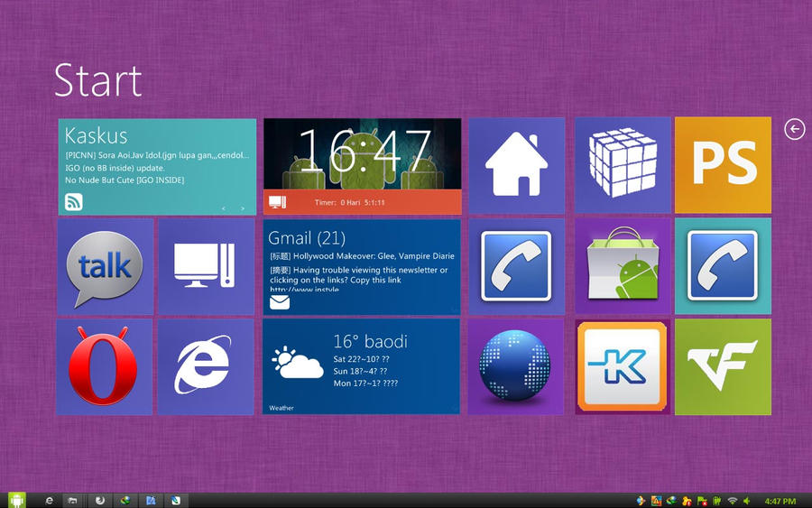
Task: Open the green VF logo tile
Action: [723, 366]
